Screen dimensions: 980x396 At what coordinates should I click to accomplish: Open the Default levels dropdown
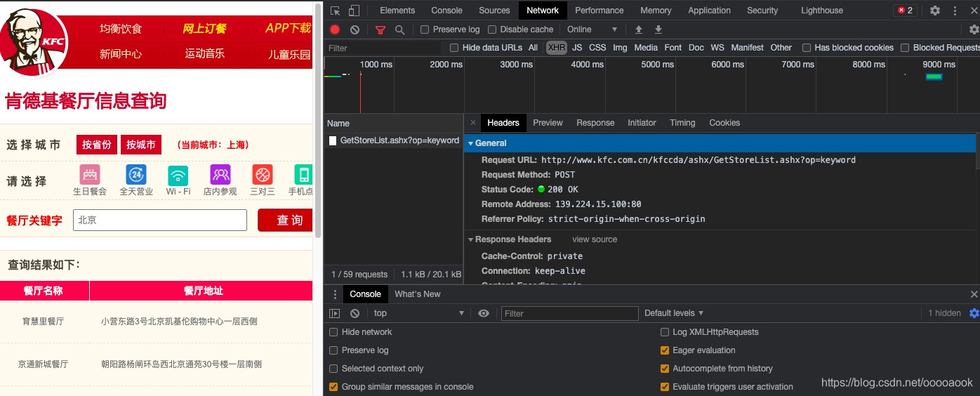(x=674, y=313)
